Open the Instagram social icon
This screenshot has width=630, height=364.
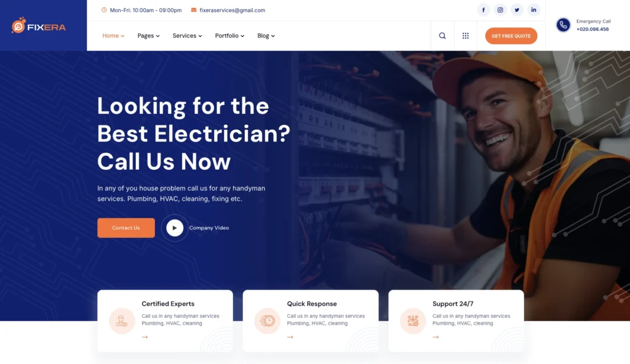coord(500,10)
